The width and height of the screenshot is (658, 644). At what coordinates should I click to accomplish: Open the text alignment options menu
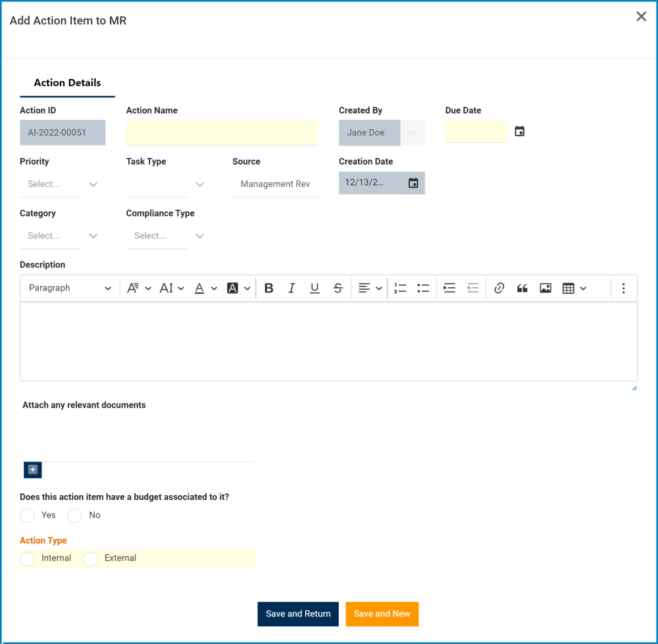[x=368, y=288]
